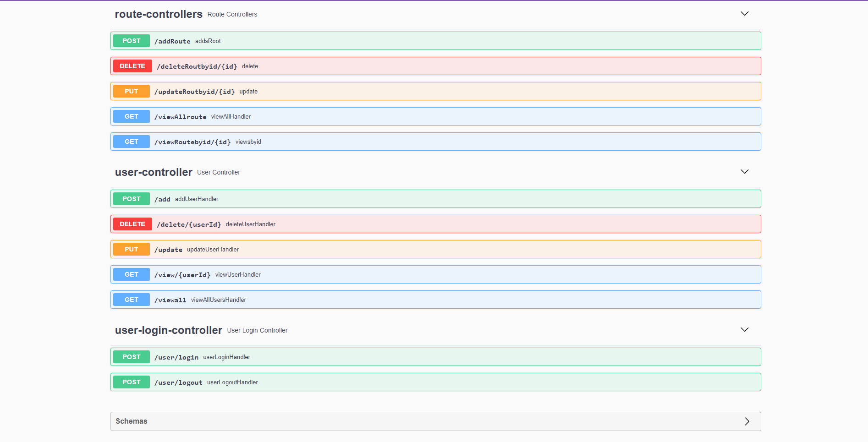This screenshot has width=868, height=442.
Task: Click the viewsbyid summary text
Action: [x=248, y=142]
